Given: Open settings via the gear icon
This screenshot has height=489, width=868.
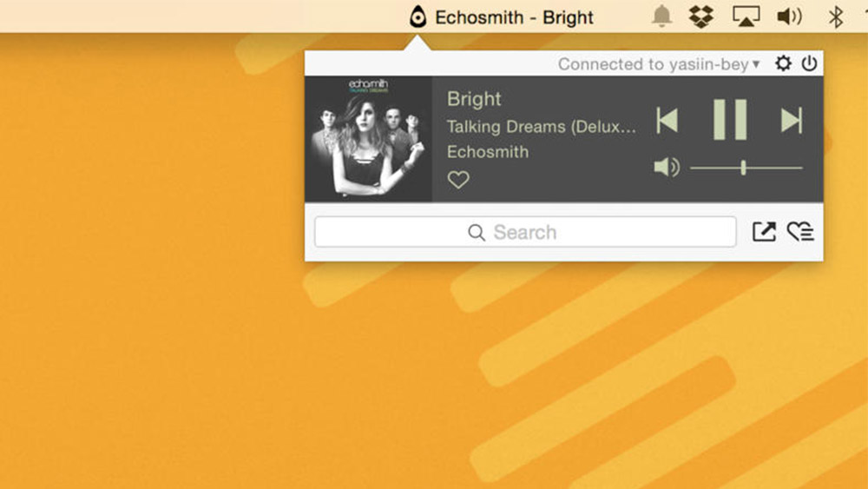Looking at the screenshot, I should pyautogui.click(x=783, y=63).
